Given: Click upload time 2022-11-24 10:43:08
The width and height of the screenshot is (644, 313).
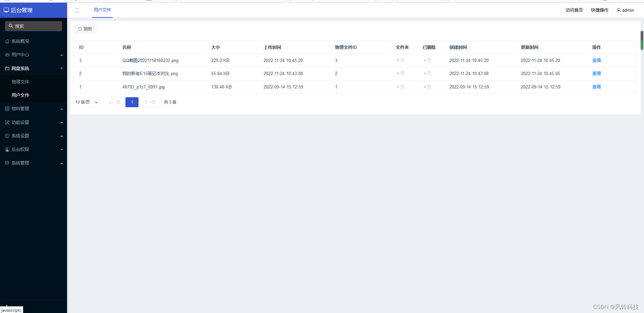Looking at the screenshot, I should tap(283, 73).
